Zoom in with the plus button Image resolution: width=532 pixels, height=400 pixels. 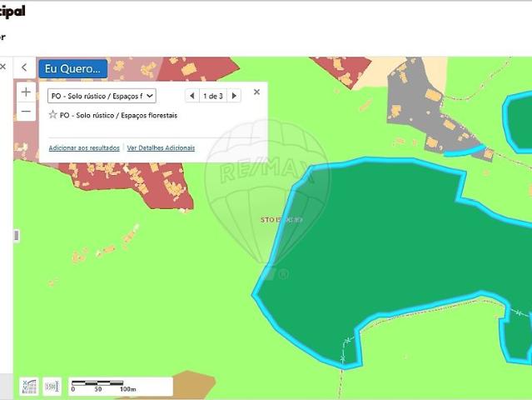(26, 92)
